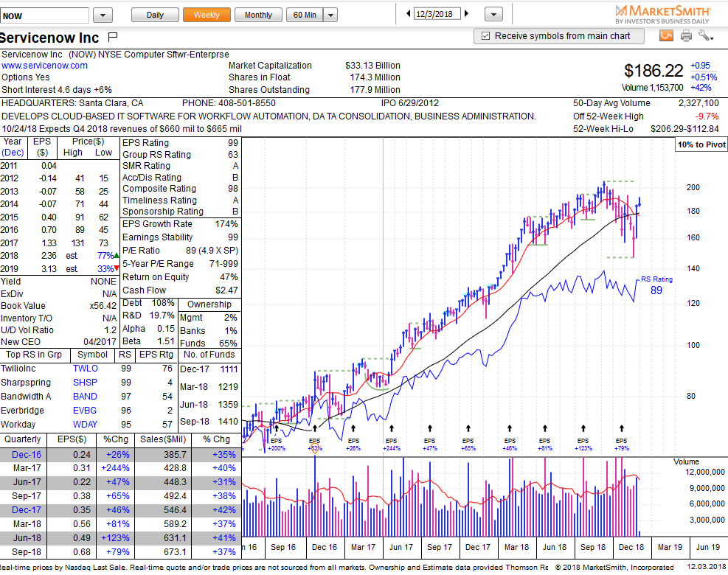Click the $186.22 price quote

[x=654, y=71]
